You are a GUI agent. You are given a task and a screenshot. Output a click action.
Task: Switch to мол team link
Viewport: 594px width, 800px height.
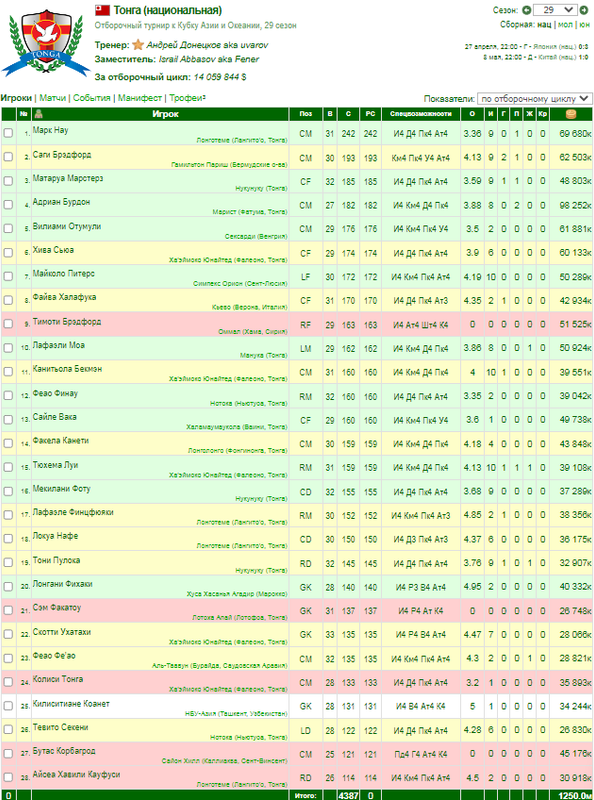click(x=565, y=24)
